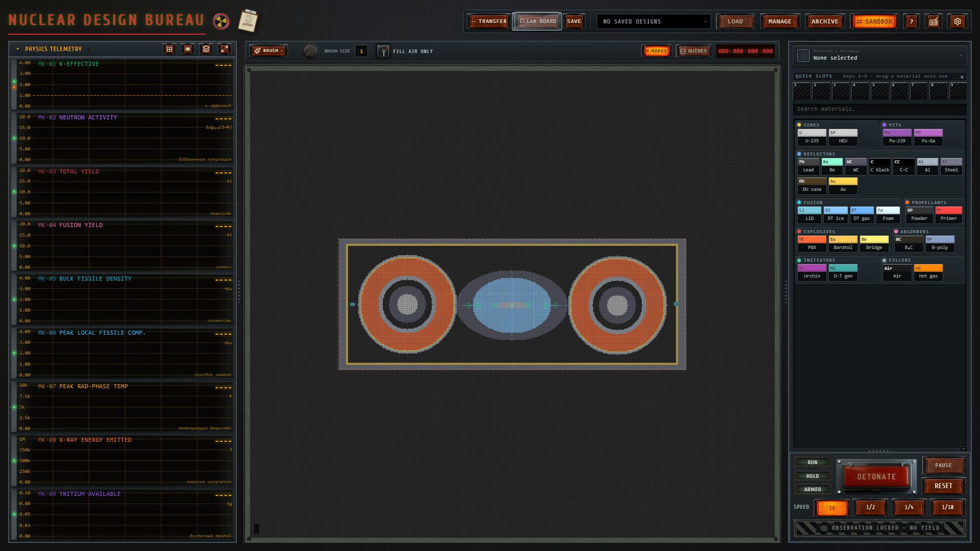This screenshot has width=980, height=551.
Task: Pick the Be reflector material
Action: [832, 166]
